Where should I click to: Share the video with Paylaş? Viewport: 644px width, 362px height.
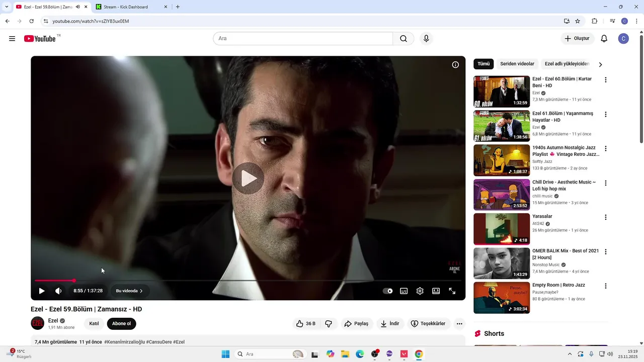pos(357,324)
